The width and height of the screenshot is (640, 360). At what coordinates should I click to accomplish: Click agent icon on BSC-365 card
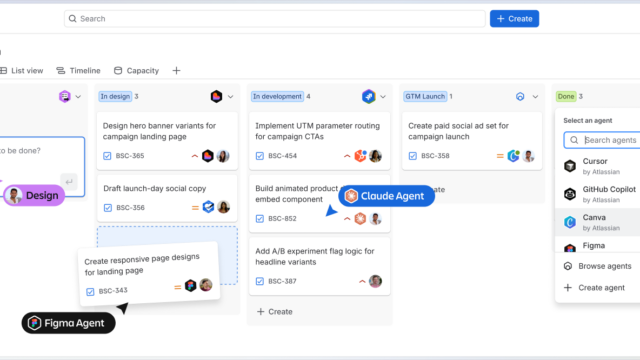(x=208, y=156)
